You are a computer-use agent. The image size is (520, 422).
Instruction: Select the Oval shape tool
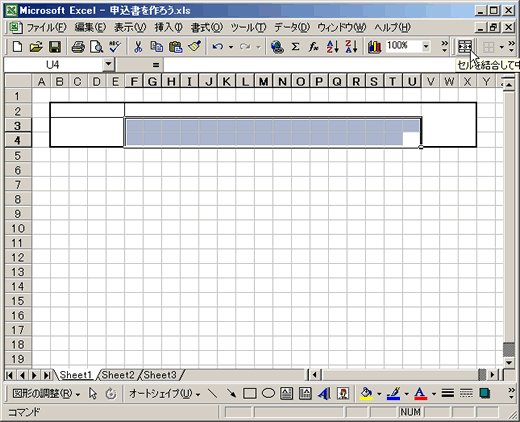click(x=268, y=394)
